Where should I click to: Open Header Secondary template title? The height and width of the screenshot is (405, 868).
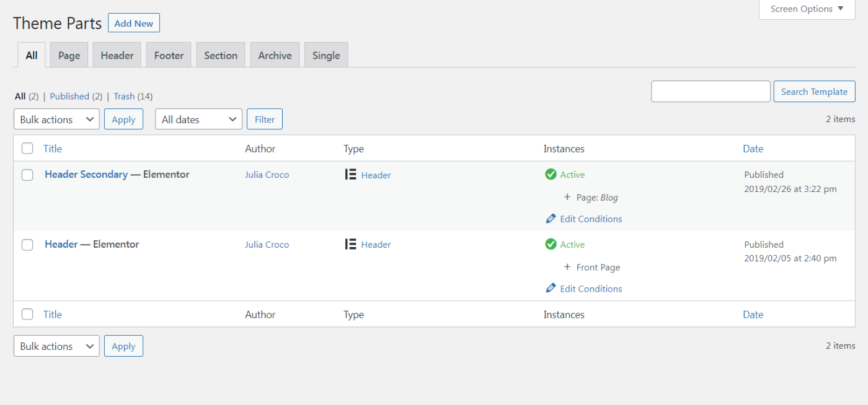click(86, 175)
